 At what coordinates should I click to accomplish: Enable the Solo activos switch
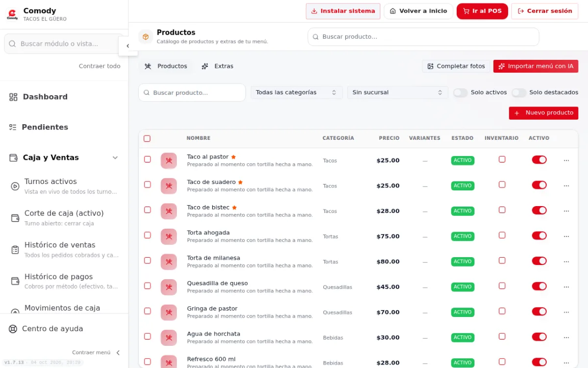click(x=460, y=93)
